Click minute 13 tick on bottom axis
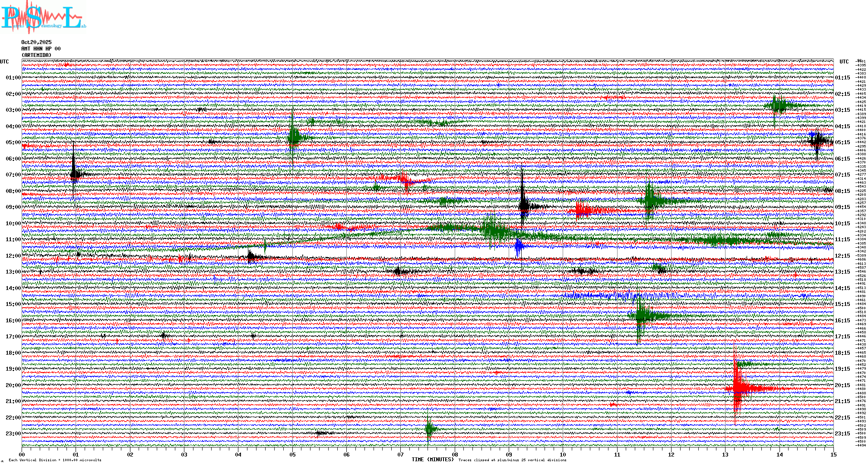Screen dimensions: 868x466 point(725,454)
